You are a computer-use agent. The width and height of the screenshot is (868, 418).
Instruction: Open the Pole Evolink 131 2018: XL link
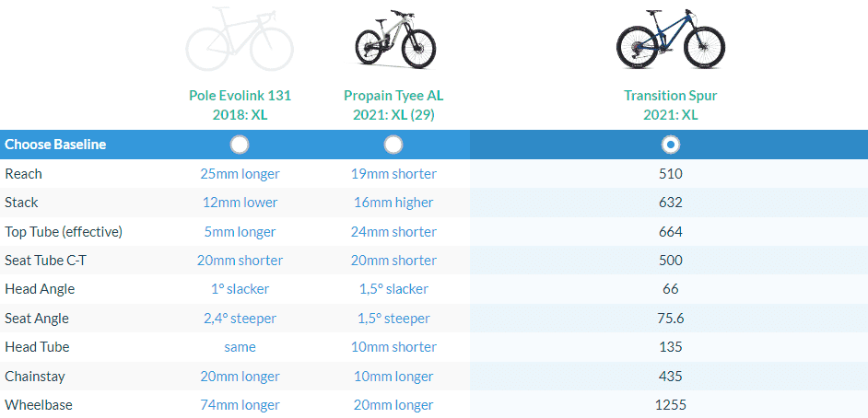click(x=240, y=105)
